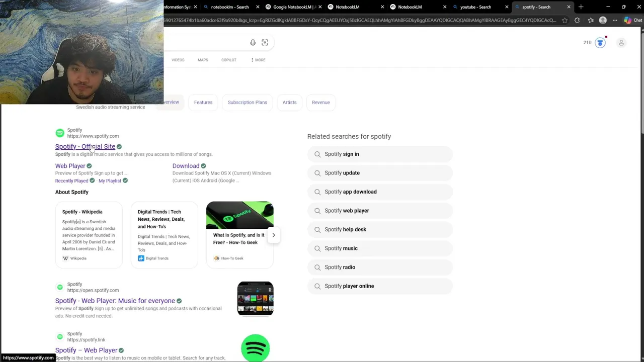Expand the More search categories menu

(x=258, y=60)
